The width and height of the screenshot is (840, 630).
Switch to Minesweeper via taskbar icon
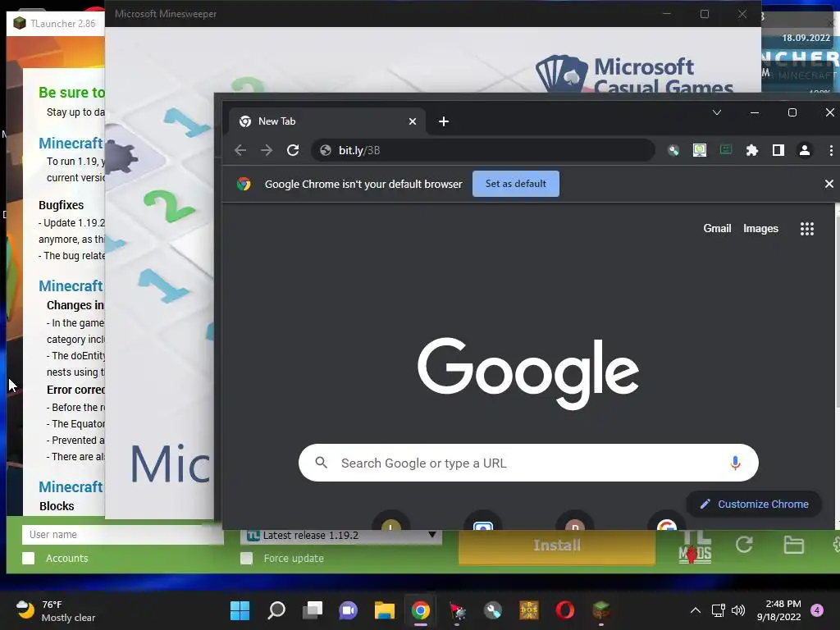point(457,610)
